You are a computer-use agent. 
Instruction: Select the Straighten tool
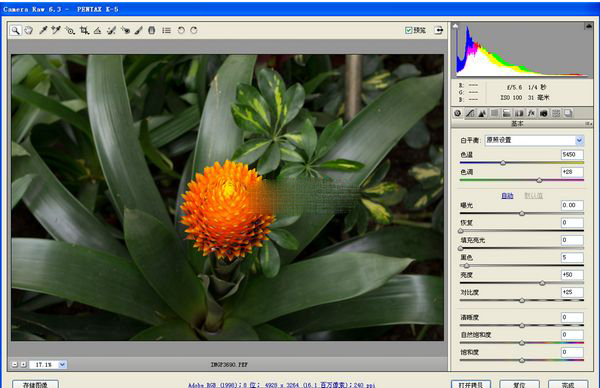click(x=98, y=30)
